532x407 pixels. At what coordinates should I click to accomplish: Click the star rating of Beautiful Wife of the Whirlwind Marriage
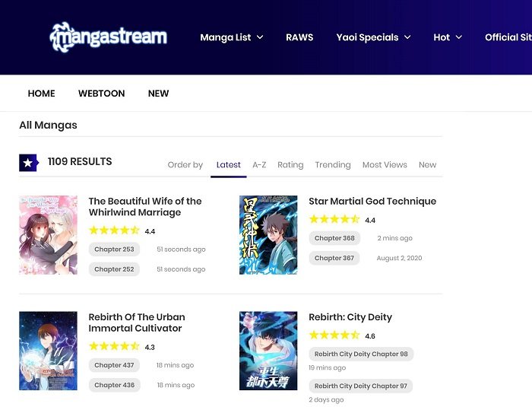click(114, 231)
